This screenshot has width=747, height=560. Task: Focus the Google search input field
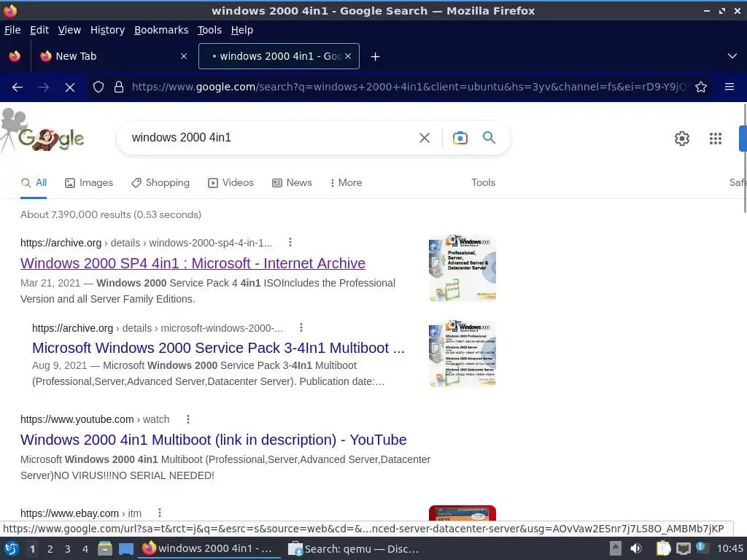[269, 138]
